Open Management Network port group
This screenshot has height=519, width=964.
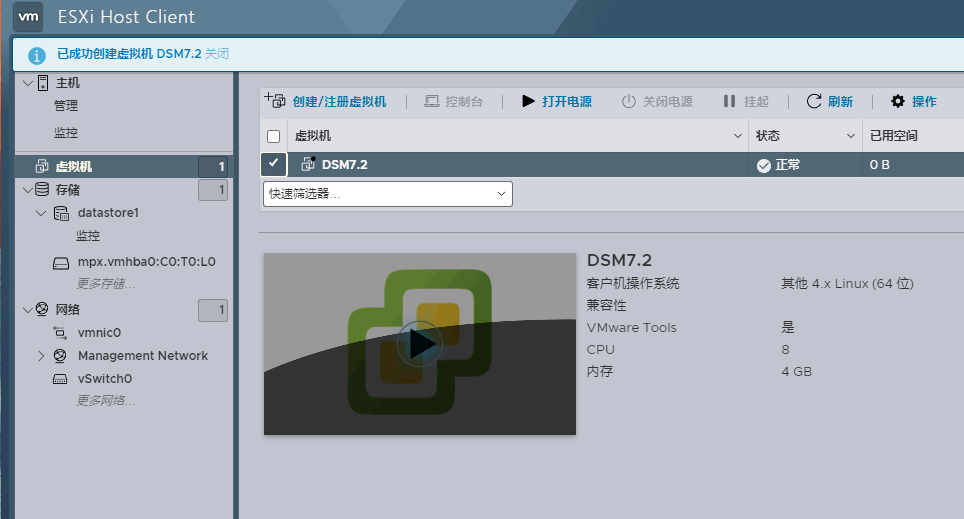pos(143,355)
